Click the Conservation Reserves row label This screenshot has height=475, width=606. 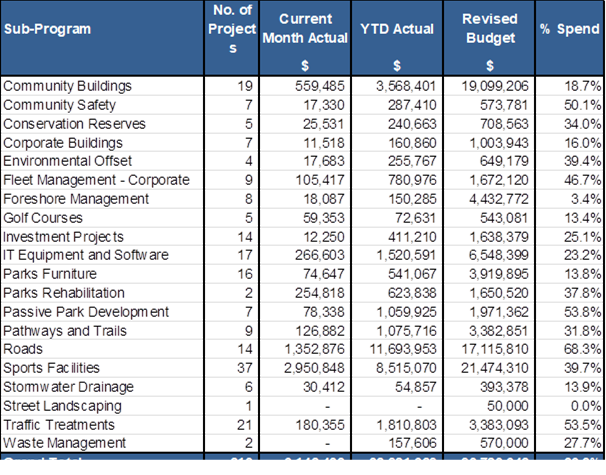tap(75, 124)
